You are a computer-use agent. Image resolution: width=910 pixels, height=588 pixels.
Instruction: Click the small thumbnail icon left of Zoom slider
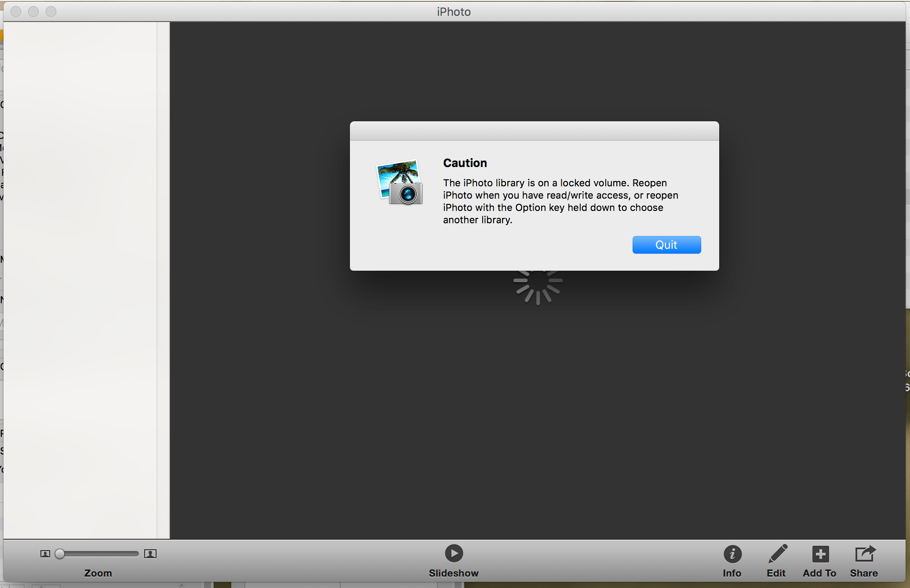click(45, 554)
